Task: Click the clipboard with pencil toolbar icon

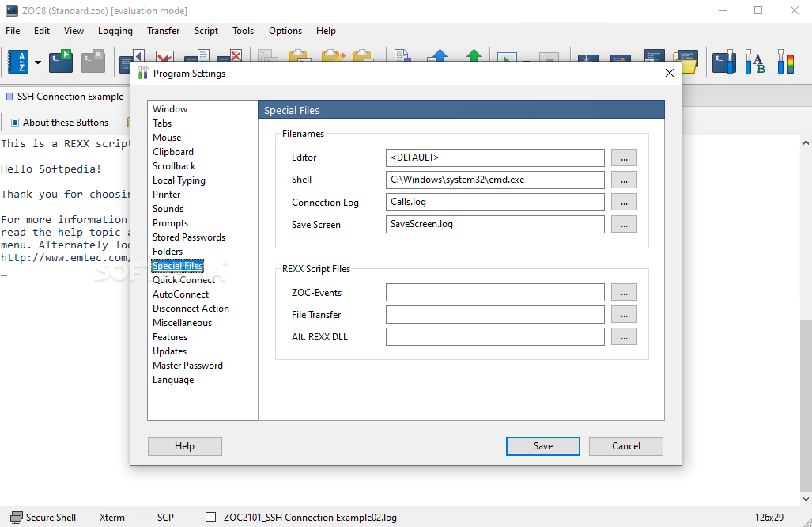Action: pyautogui.click(x=333, y=55)
